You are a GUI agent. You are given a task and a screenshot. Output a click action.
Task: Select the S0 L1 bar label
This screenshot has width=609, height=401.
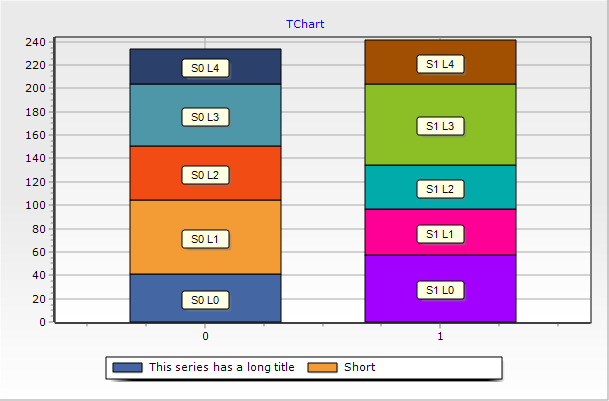pos(205,239)
